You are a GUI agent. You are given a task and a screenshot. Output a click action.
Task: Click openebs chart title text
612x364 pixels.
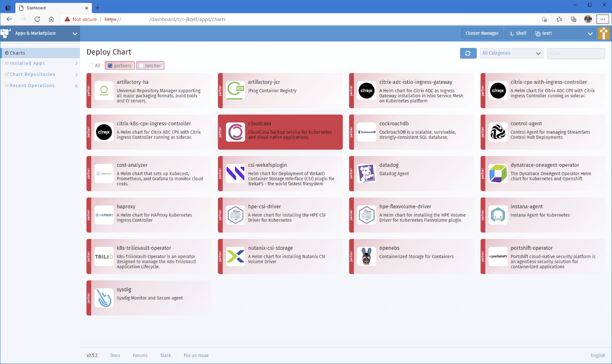(x=389, y=248)
